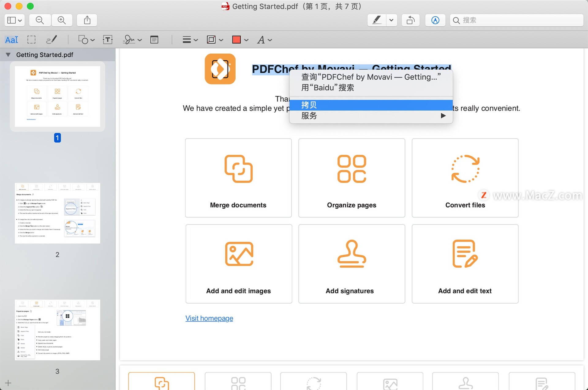The width and height of the screenshot is (588, 390).
Task: Click the Add and edit images icon
Action: [x=239, y=254]
